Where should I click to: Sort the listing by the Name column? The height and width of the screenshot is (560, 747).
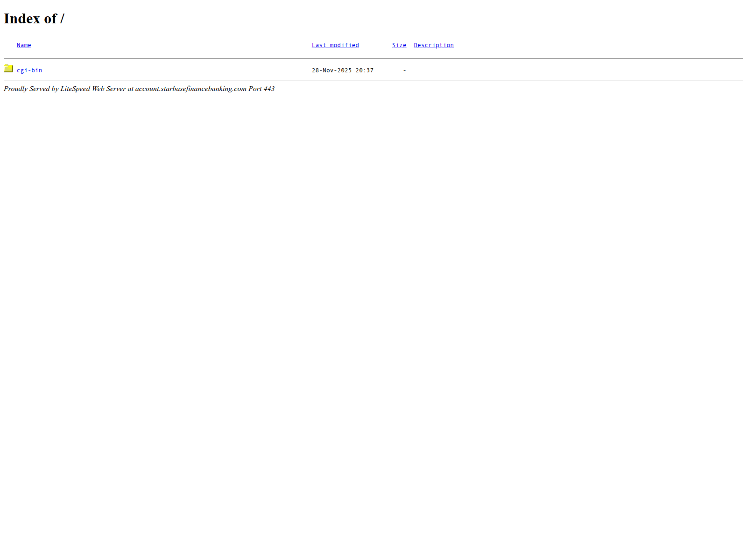click(x=24, y=45)
